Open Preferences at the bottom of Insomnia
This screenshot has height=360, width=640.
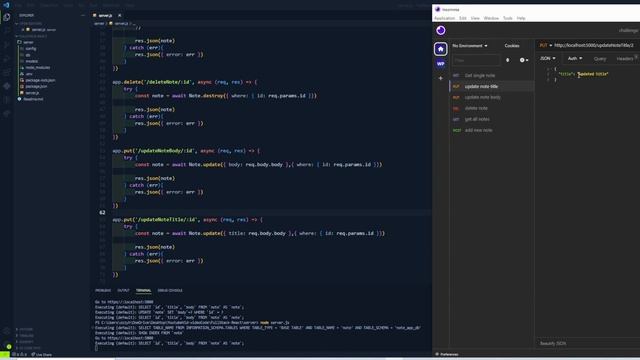(447, 354)
